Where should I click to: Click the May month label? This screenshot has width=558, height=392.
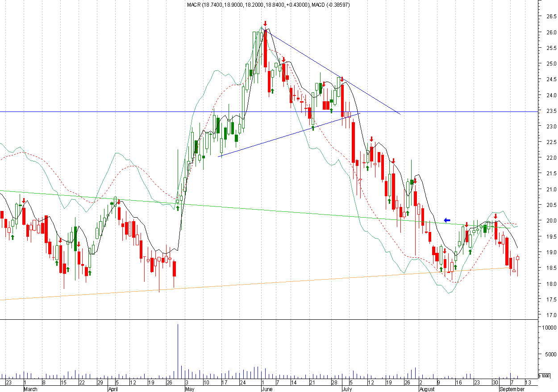tap(190, 389)
